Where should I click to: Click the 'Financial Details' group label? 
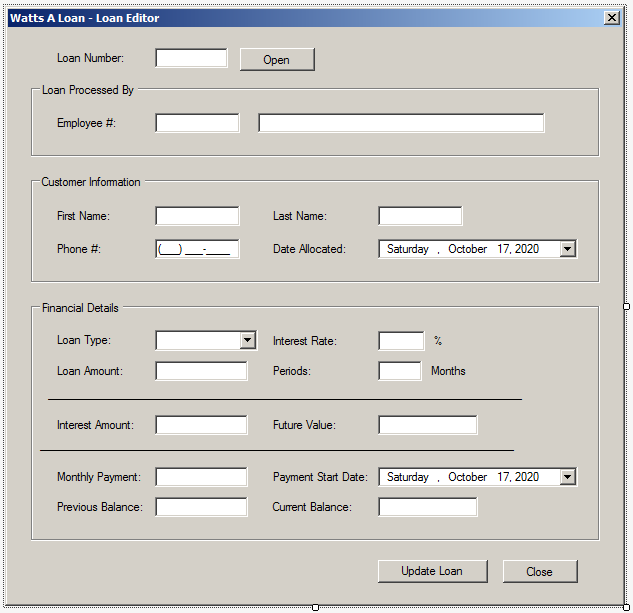(x=80, y=308)
